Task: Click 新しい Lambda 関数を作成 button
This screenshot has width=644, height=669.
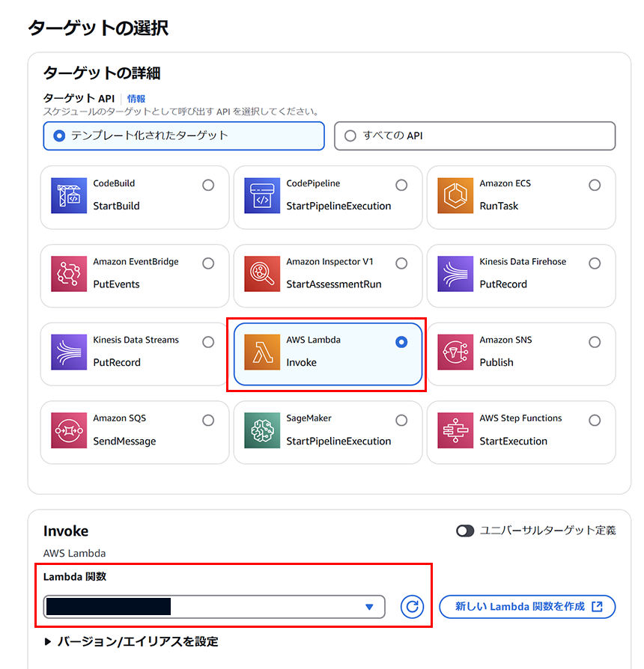Action: click(527, 606)
